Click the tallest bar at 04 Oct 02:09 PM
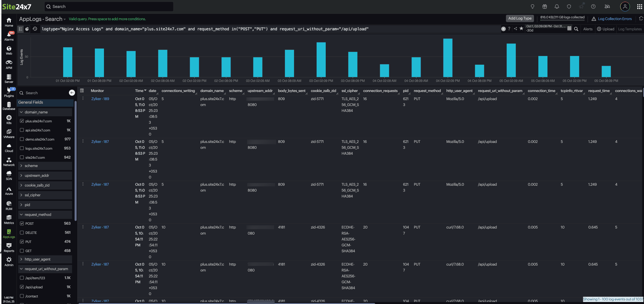The width and height of the screenshot is (644, 304). click(448, 58)
